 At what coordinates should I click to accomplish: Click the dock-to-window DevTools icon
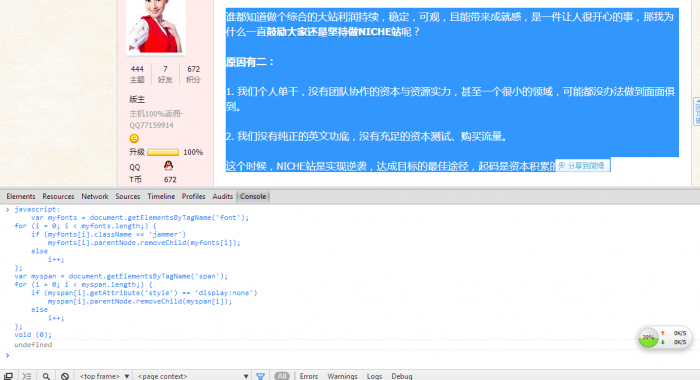tap(8, 376)
